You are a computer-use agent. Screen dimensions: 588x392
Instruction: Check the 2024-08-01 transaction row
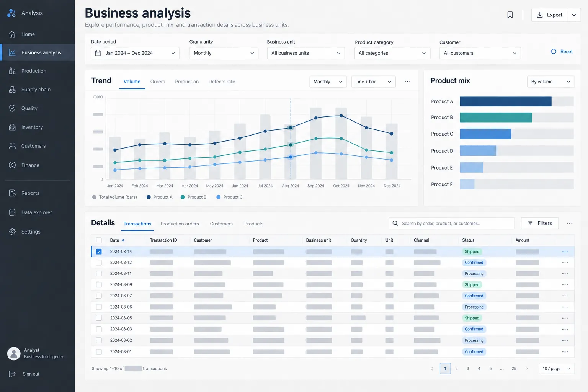[99, 352]
